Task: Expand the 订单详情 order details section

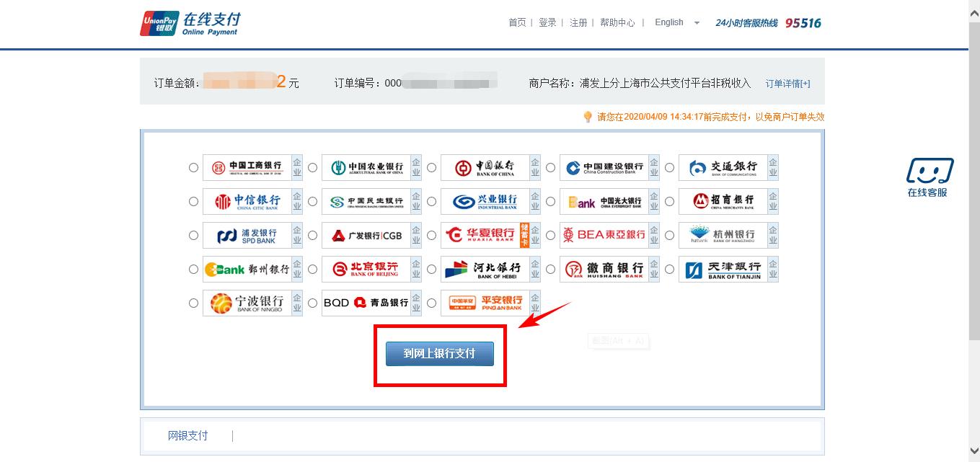Action: coord(787,83)
